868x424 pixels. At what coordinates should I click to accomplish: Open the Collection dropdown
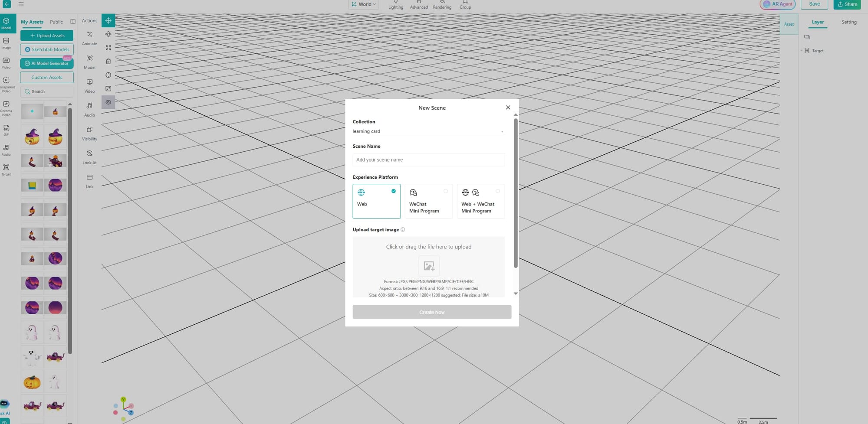(428, 131)
